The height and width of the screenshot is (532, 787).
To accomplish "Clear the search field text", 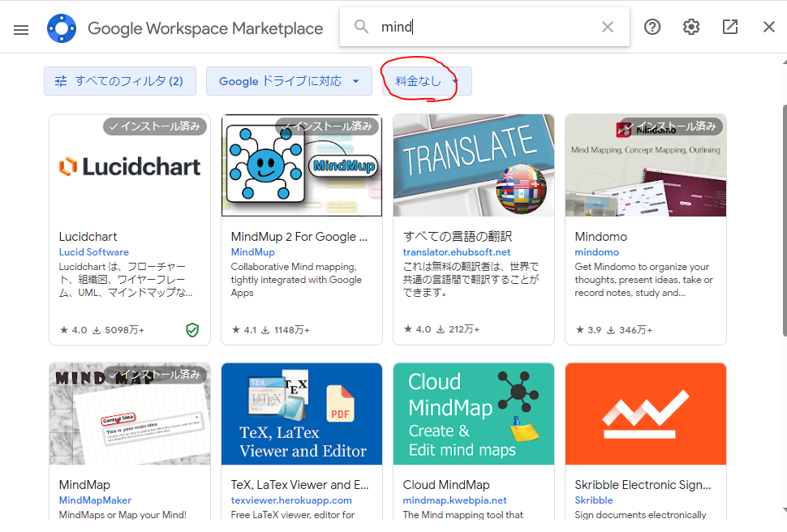I will [608, 27].
